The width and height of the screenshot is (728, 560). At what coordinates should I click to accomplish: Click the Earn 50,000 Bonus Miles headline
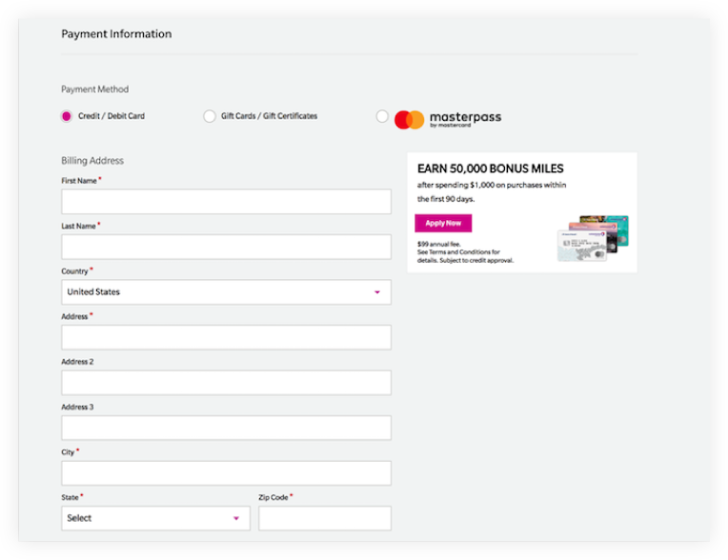pos(490,169)
